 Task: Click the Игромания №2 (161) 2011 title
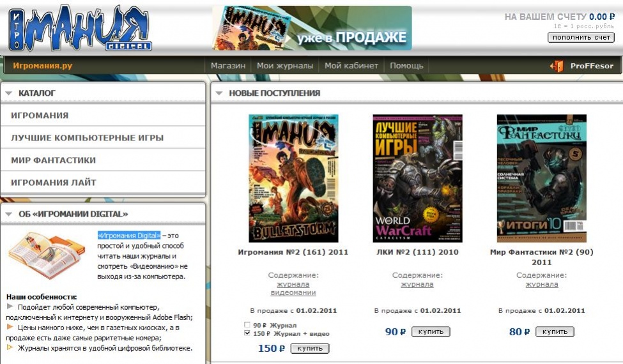coord(293,252)
